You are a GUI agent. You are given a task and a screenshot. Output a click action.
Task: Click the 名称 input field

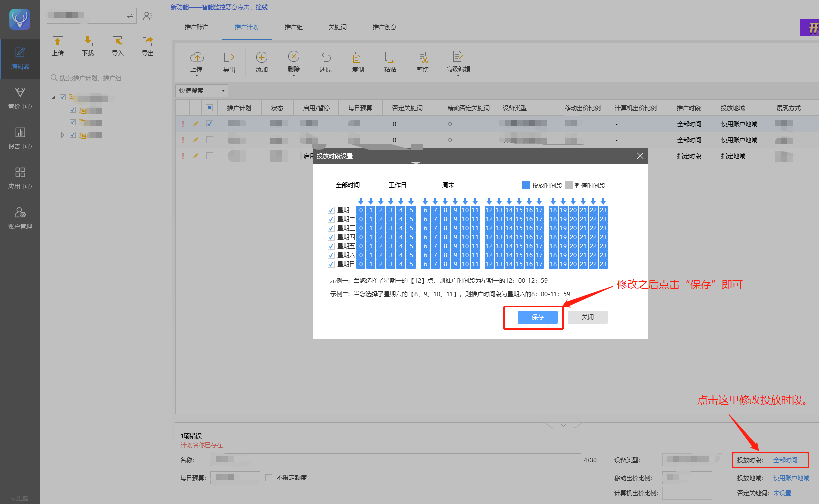395,460
